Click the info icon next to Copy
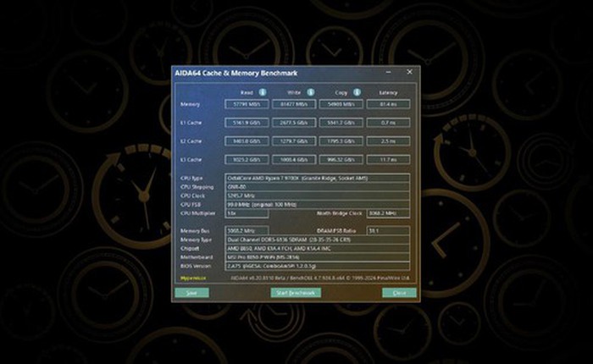Viewport: 593px width, 364px height. coord(357,92)
